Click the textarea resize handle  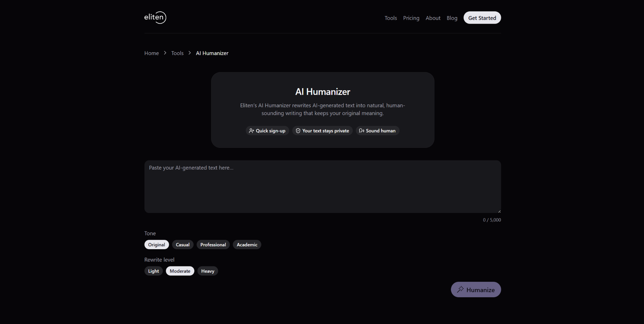tap(499, 211)
